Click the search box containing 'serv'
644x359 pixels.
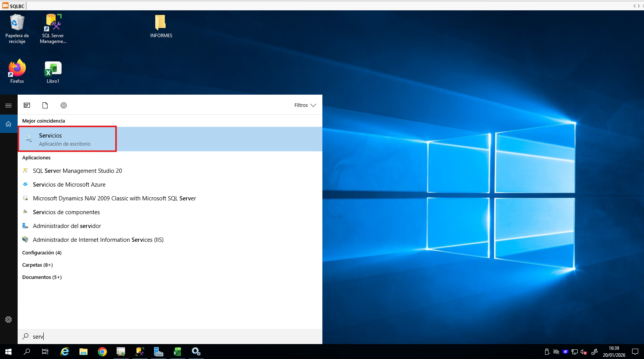pyautogui.click(x=170, y=336)
